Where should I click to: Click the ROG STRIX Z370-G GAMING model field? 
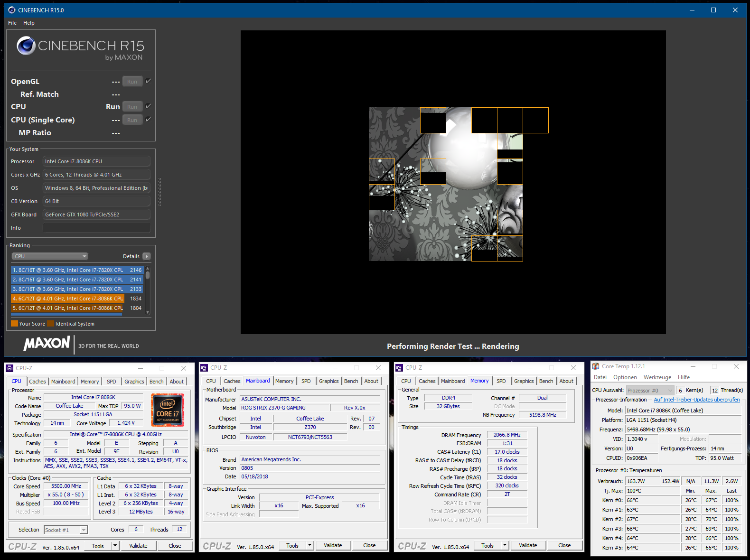coord(284,408)
